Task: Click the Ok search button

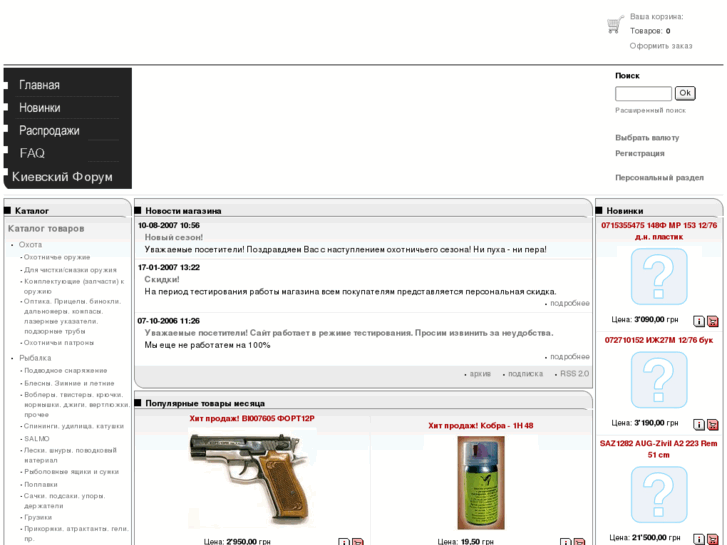Action: pyautogui.click(x=685, y=93)
